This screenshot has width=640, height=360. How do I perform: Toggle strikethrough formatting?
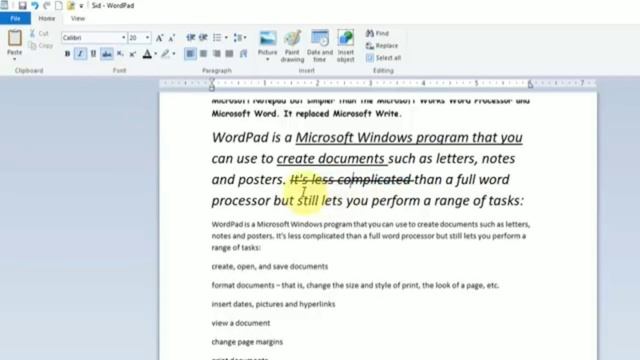pyautogui.click(x=107, y=53)
